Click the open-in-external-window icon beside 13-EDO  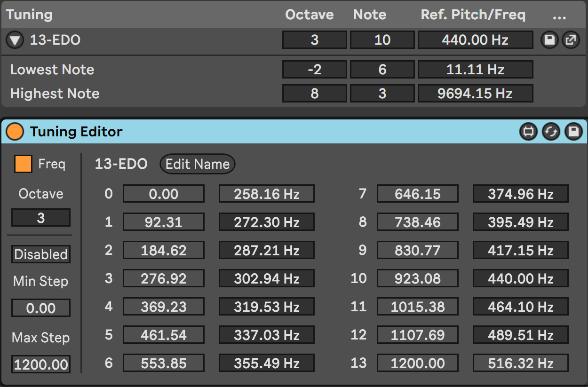pyautogui.click(x=571, y=40)
